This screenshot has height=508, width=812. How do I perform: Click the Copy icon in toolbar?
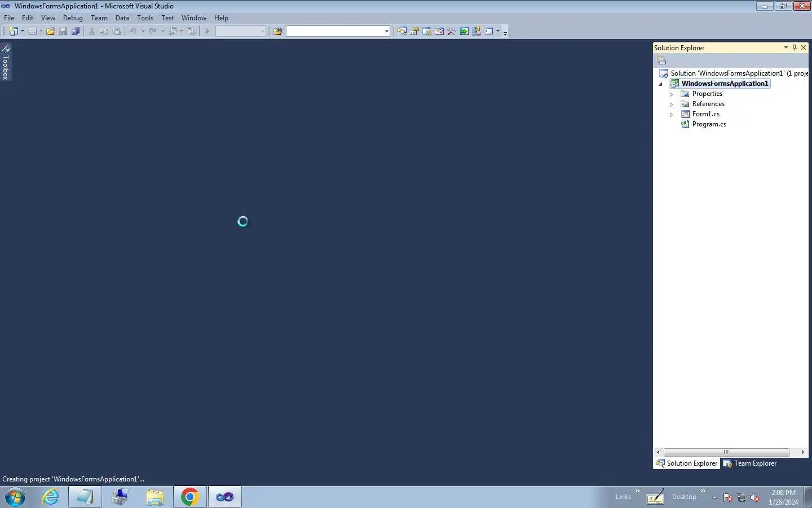click(104, 31)
